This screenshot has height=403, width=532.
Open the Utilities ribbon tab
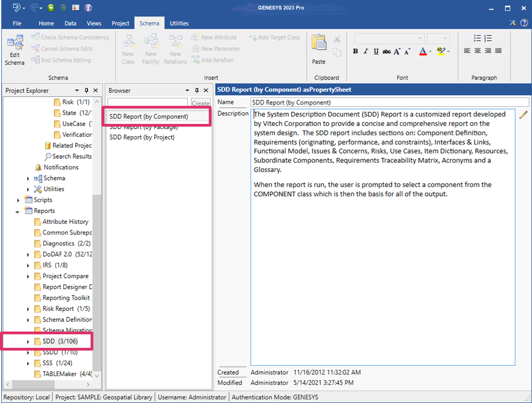(179, 23)
